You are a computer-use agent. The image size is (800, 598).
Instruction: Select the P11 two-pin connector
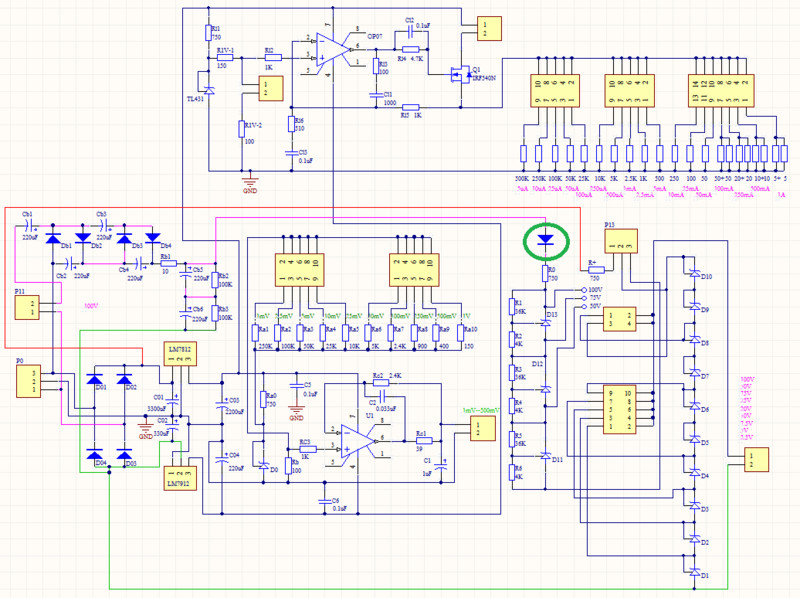tap(28, 305)
